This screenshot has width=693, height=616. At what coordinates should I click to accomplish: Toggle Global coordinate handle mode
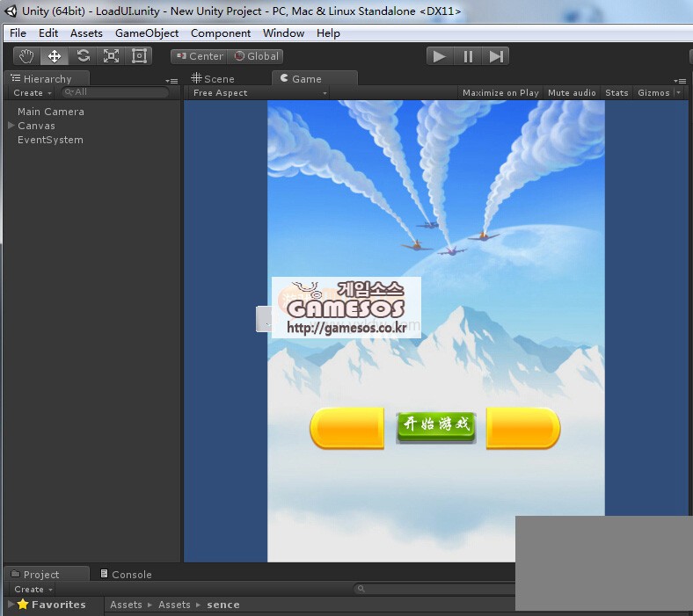(x=255, y=56)
